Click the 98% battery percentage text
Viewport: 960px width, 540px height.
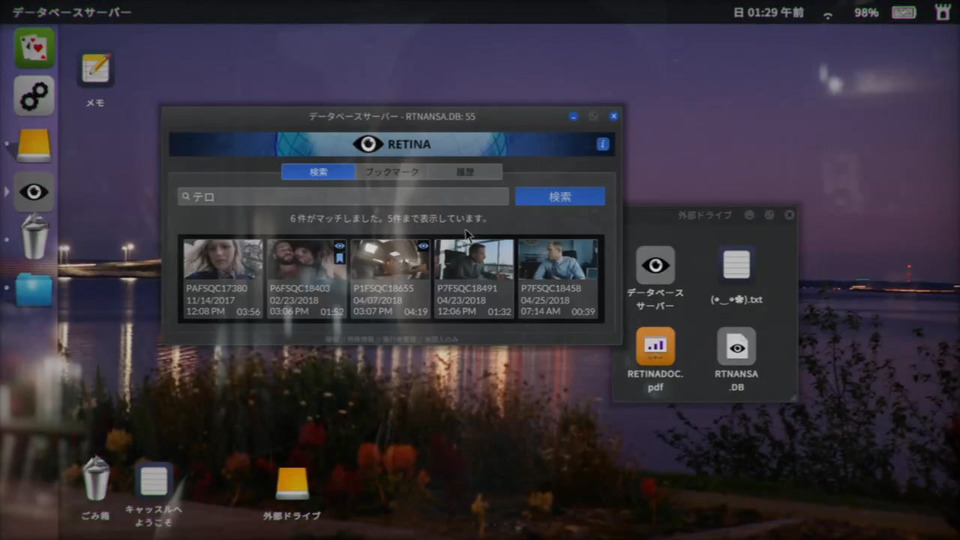tap(866, 13)
